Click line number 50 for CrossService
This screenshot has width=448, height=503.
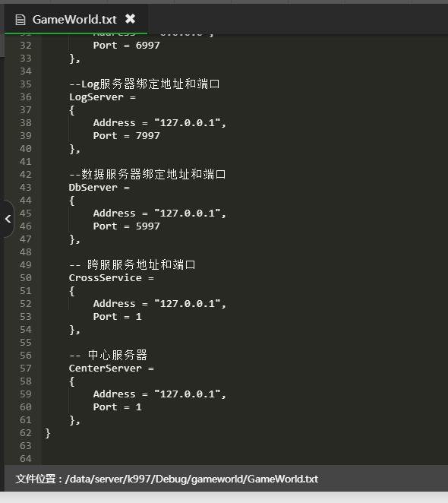coord(26,278)
